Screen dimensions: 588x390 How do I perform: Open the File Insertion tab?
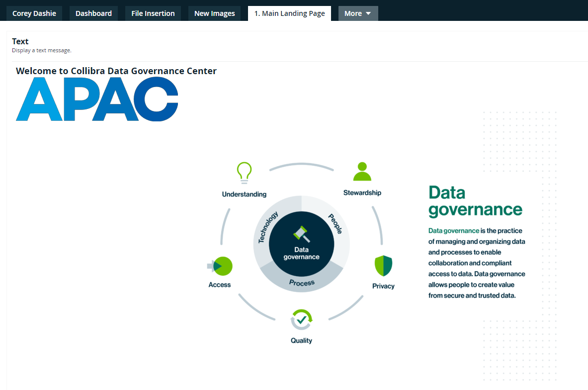(x=153, y=13)
